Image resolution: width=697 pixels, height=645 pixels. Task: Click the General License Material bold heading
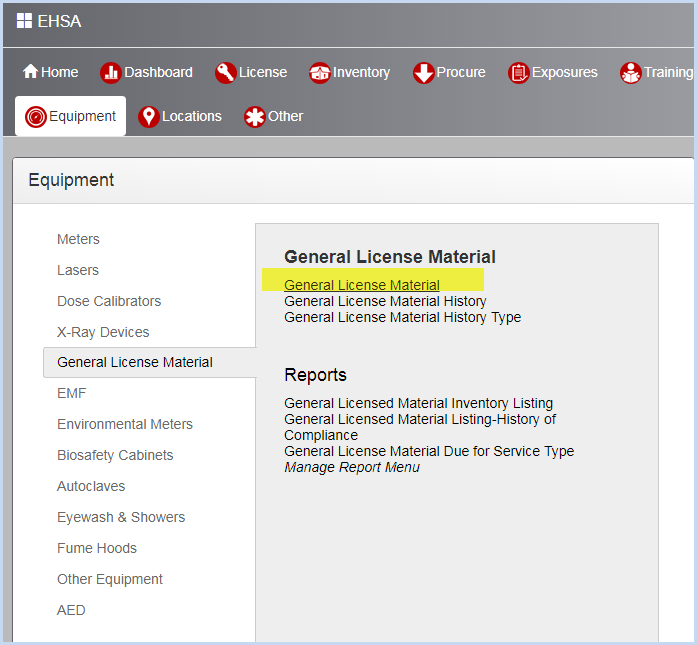(390, 257)
